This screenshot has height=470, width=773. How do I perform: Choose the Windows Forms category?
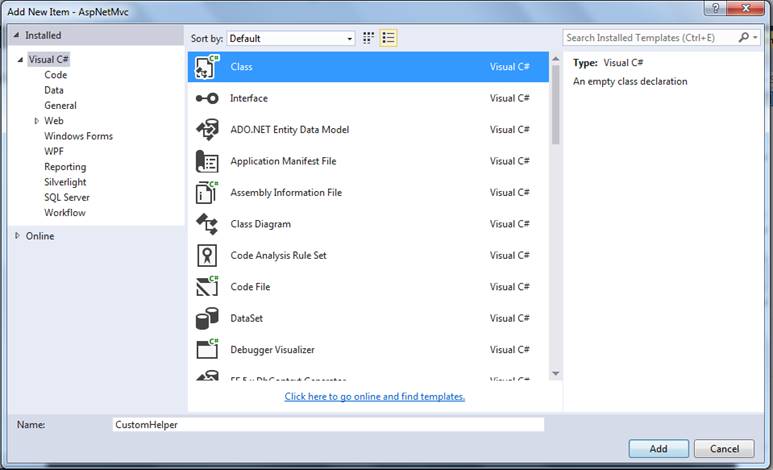pos(78,136)
